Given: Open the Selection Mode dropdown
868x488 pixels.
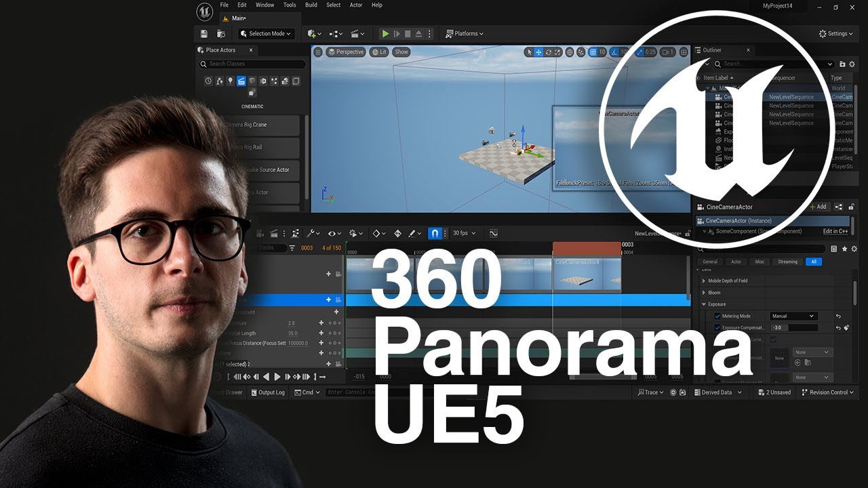Looking at the screenshot, I should [266, 33].
